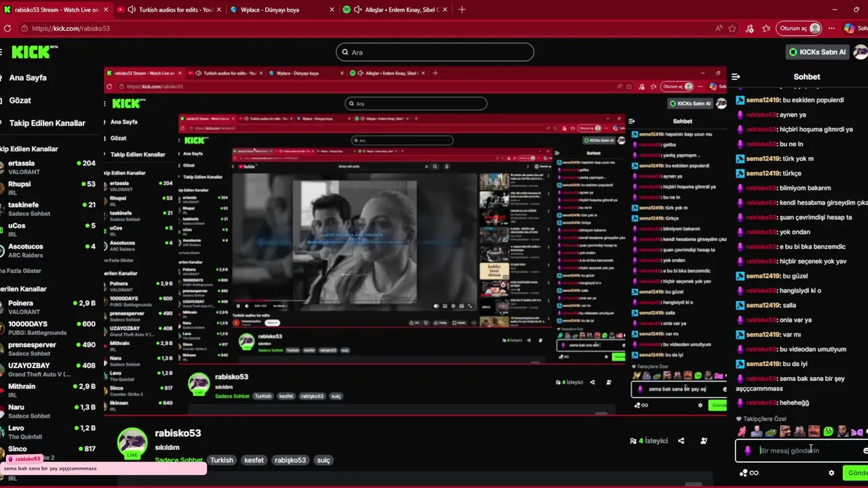Close the Wplace tab
Image resolution: width=868 pixels, height=488 pixels.
click(x=332, y=9)
